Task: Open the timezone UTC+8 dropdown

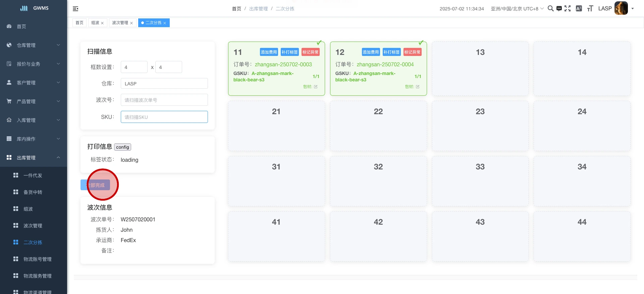Action: tap(517, 9)
